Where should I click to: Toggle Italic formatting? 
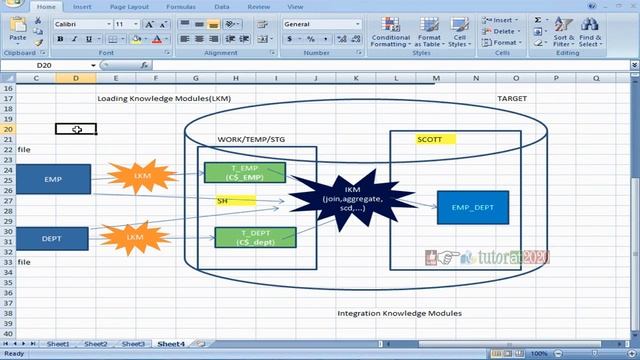[74, 39]
